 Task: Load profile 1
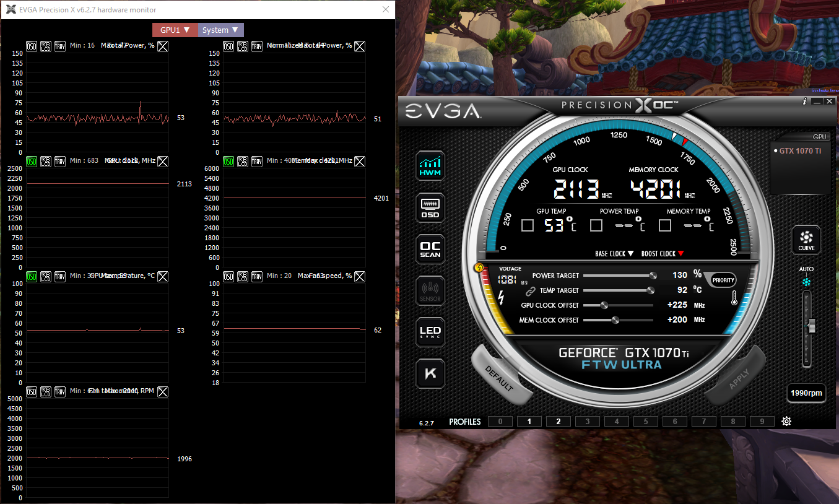(x=529, y=422)
